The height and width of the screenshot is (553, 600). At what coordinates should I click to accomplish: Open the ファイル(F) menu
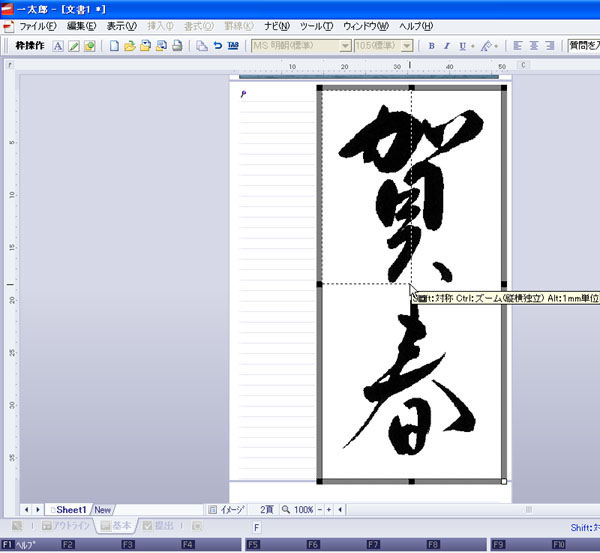[x=38, y=26]
